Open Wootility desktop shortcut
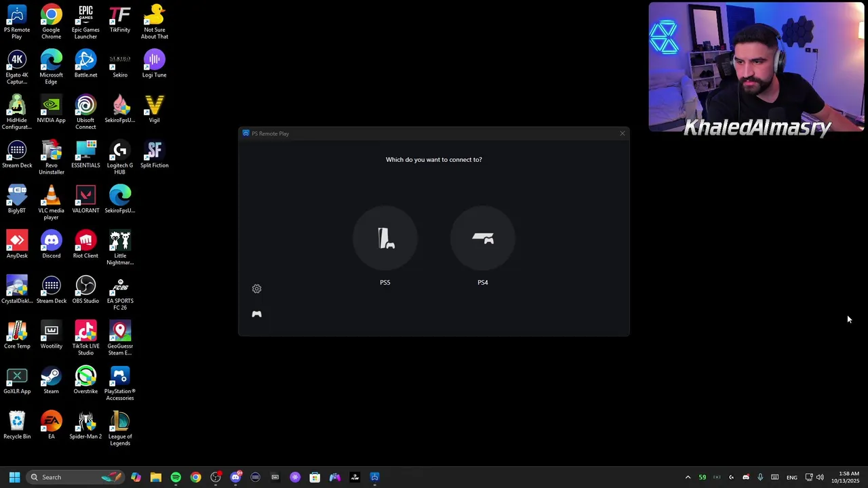Viewport: 868px width, 488px height. 51,335
